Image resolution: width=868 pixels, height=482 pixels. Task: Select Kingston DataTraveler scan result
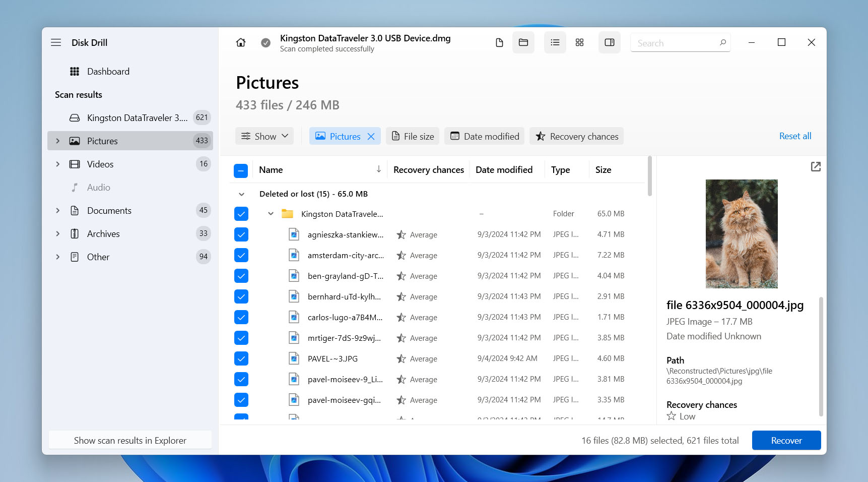point(130,118)
